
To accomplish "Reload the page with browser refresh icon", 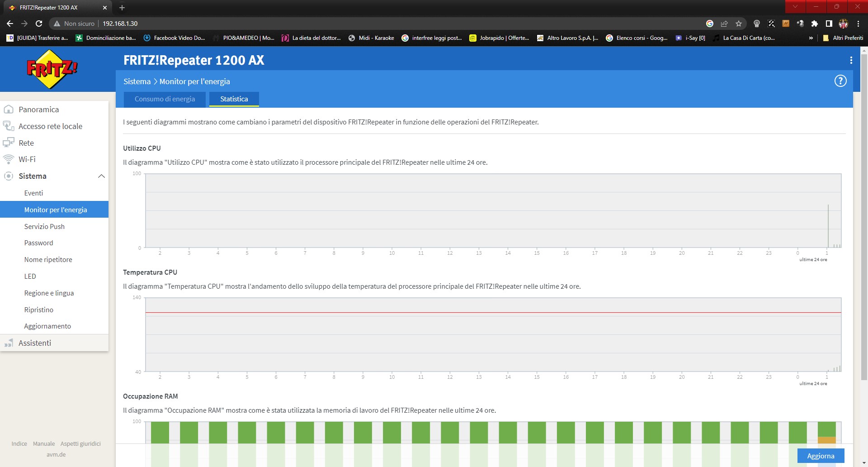I will 39,24.
